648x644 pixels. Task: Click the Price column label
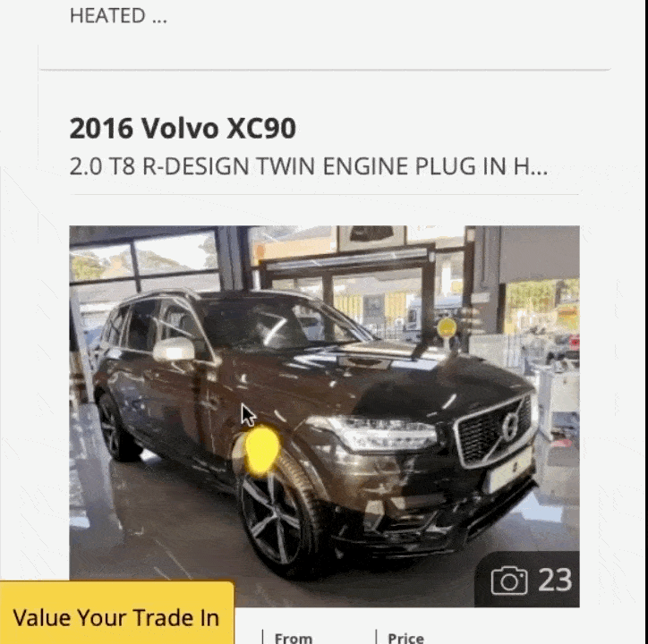coord(405,638)
